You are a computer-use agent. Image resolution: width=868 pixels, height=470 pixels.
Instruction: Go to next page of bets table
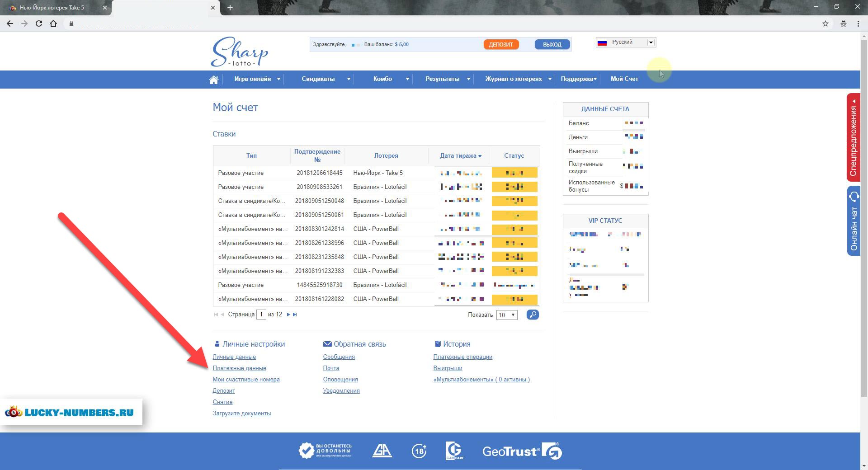pos(288,315)
